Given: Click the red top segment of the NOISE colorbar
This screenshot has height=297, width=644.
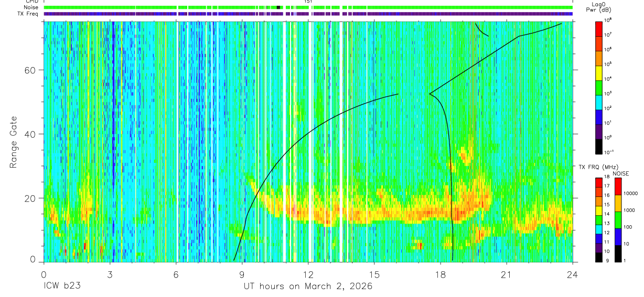Looking at the screenshot, I should pos(618,186).
